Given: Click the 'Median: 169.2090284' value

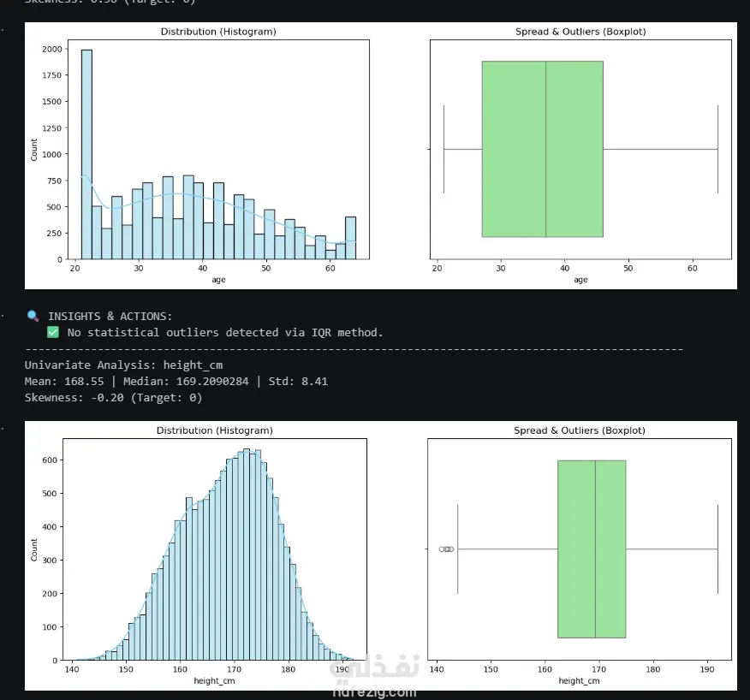Looking at the screenshot, I should point(186,382).
